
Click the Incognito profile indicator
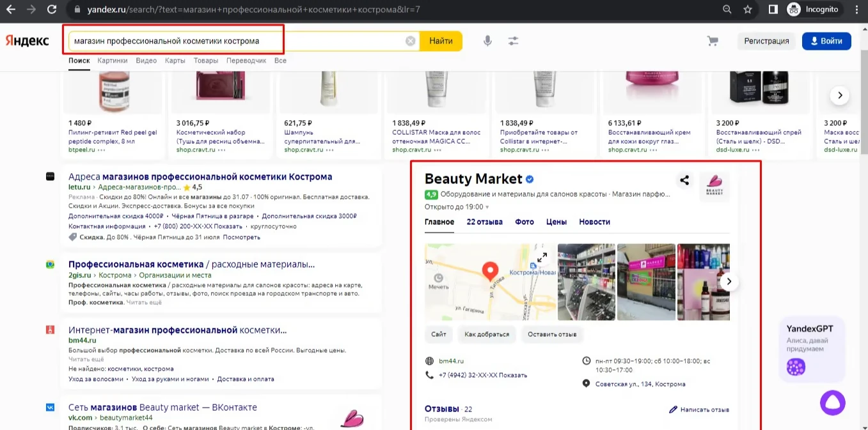pyautogui.click(x=813, y=10)
